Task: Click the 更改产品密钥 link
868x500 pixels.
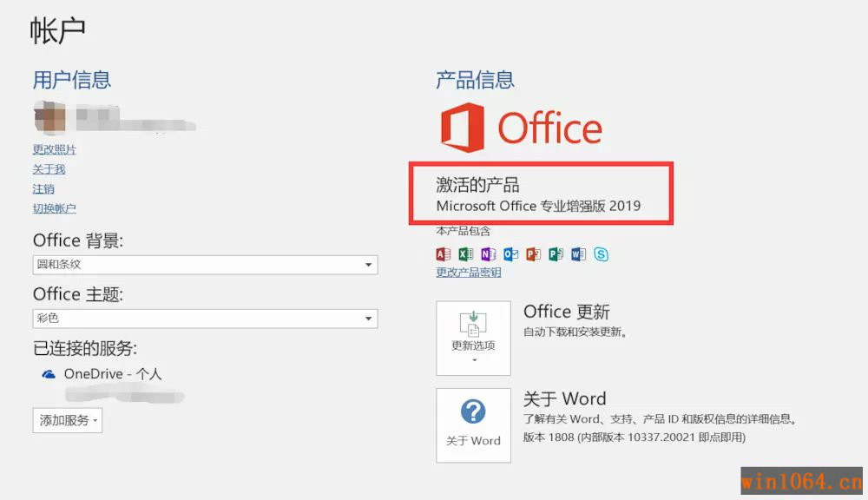Action: coord(469,273)
